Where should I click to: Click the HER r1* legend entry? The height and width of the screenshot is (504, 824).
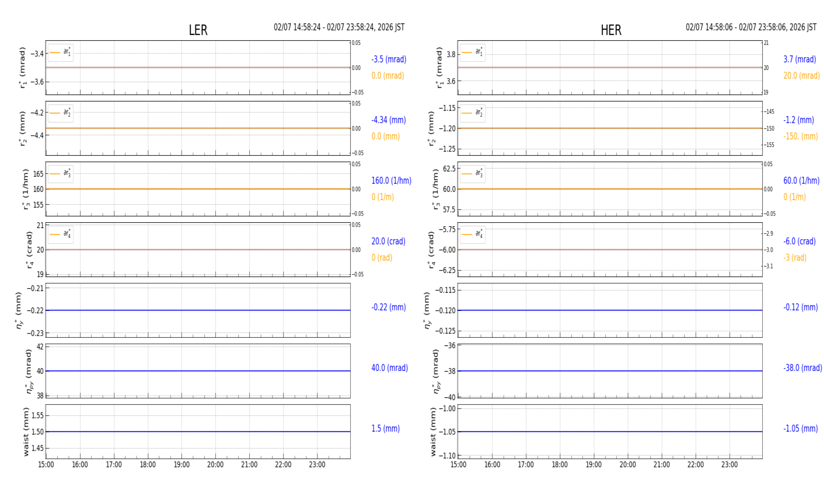click(472, 52)
